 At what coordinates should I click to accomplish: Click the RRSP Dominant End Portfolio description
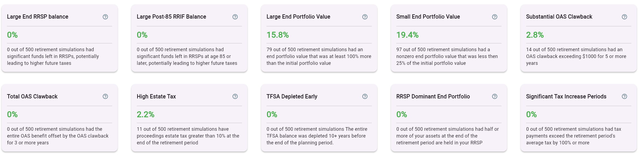click(x=448, y=136)
